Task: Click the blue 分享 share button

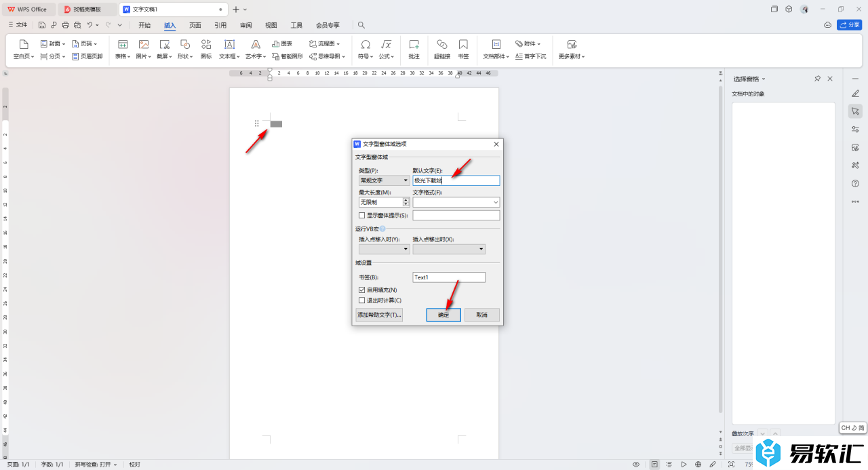Action: click(x=850, y=25)
